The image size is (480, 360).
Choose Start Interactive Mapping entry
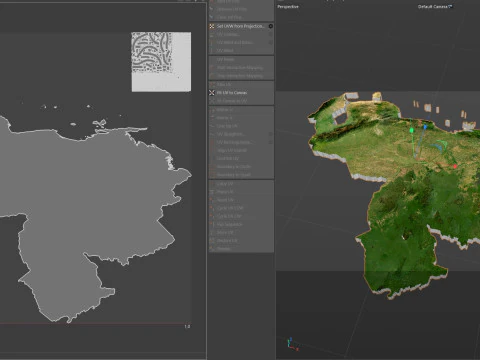[x=241, y=68]
